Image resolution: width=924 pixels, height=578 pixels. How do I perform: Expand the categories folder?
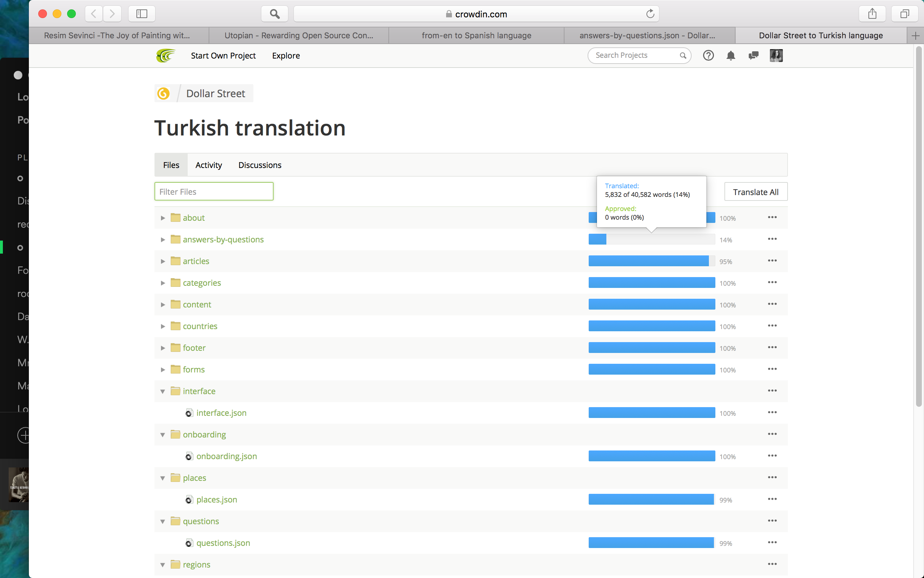[163, 283]
